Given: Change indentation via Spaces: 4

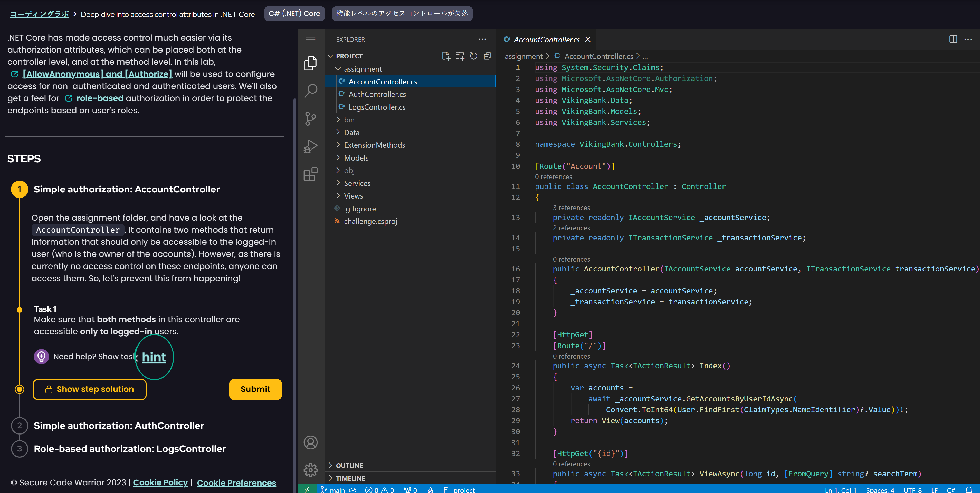Looking at the screenshot, I should [x=880, y=490].
